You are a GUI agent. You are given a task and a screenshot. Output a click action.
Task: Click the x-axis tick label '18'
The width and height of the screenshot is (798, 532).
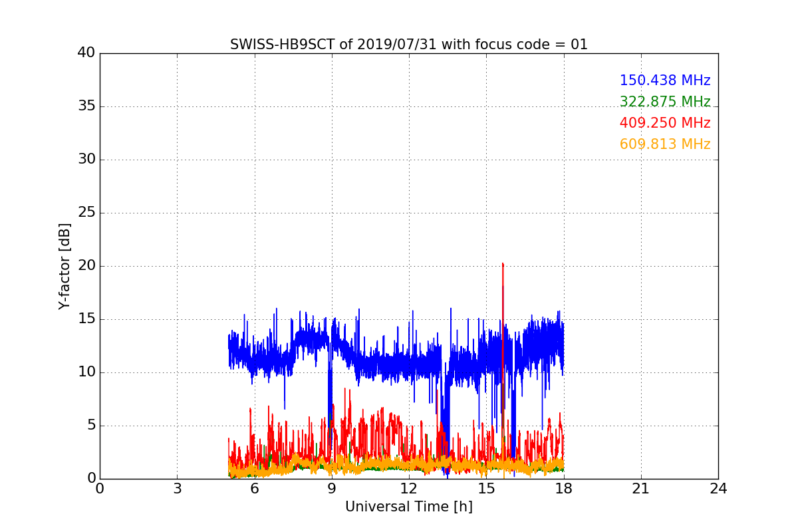pos(564,488)
